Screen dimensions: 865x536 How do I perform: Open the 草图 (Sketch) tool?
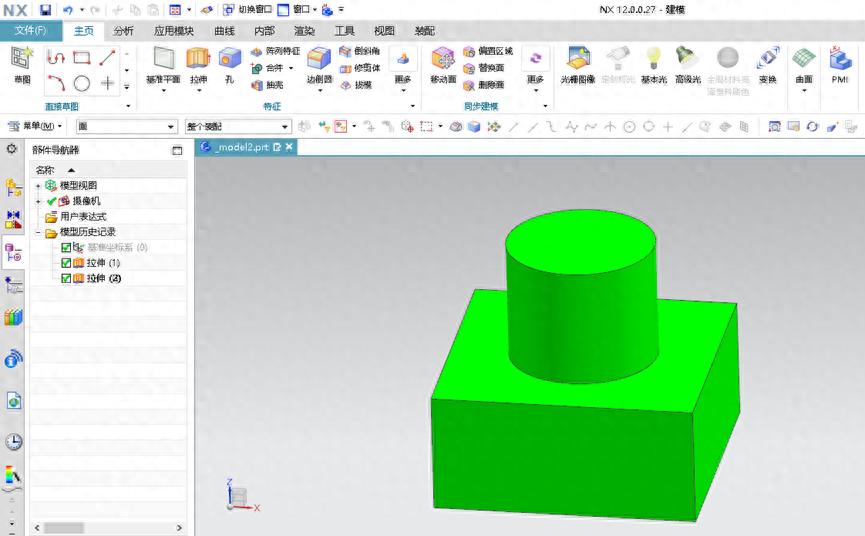pos(23,65)
